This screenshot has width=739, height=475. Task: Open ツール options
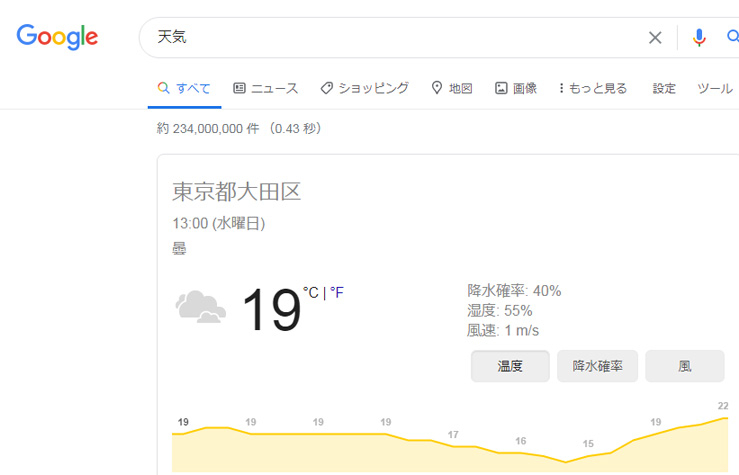(715, 88)
